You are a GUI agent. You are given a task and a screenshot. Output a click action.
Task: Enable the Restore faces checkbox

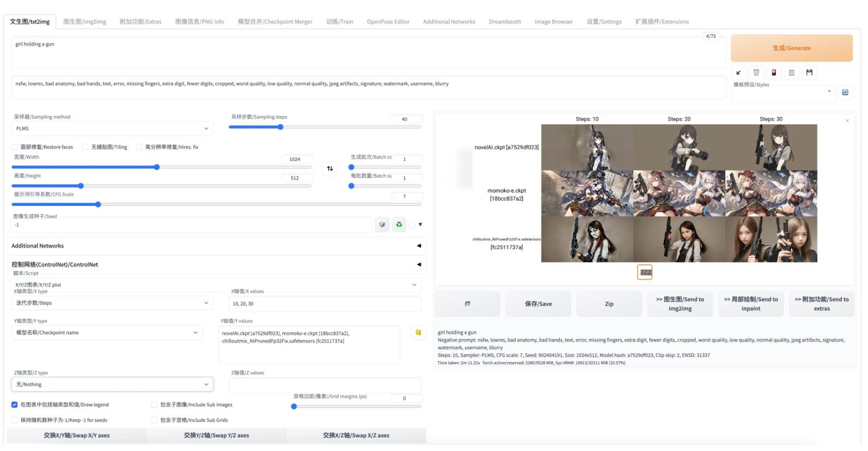15,147
